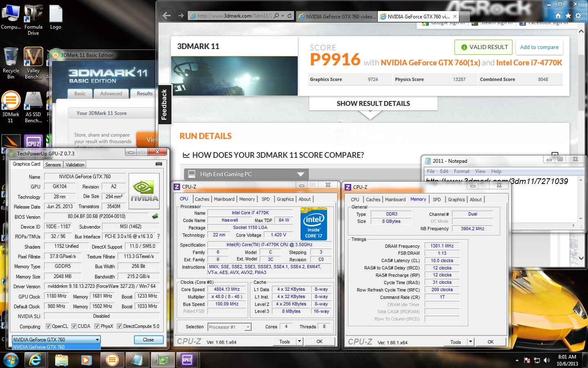This screenshot has width=588, height=368.
Task: Open Valley Benchmark desktop icon
Action: [33, 63]
